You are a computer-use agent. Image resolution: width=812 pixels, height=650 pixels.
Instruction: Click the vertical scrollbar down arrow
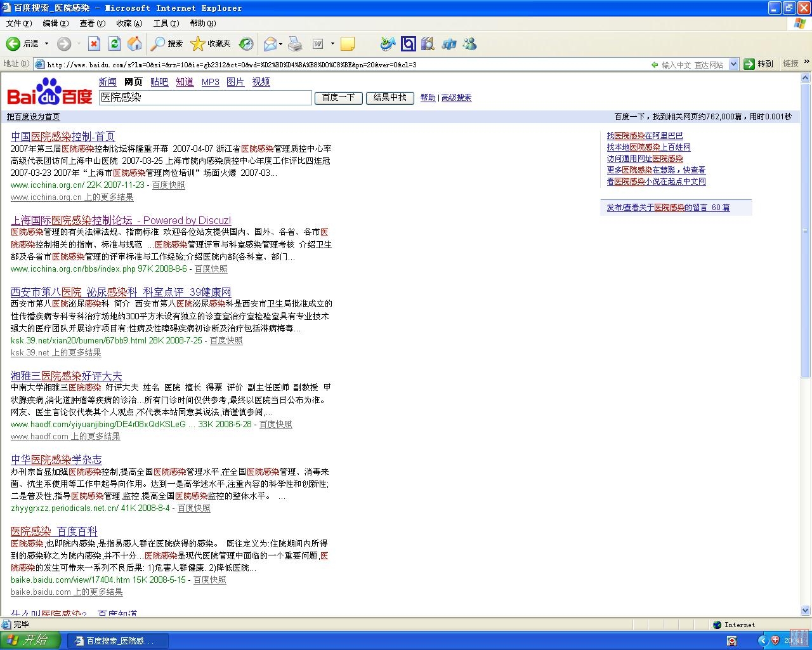[x=806, y=611]
